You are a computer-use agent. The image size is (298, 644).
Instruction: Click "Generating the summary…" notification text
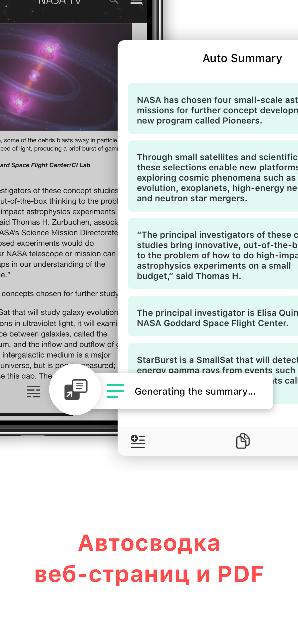[195, 391]
